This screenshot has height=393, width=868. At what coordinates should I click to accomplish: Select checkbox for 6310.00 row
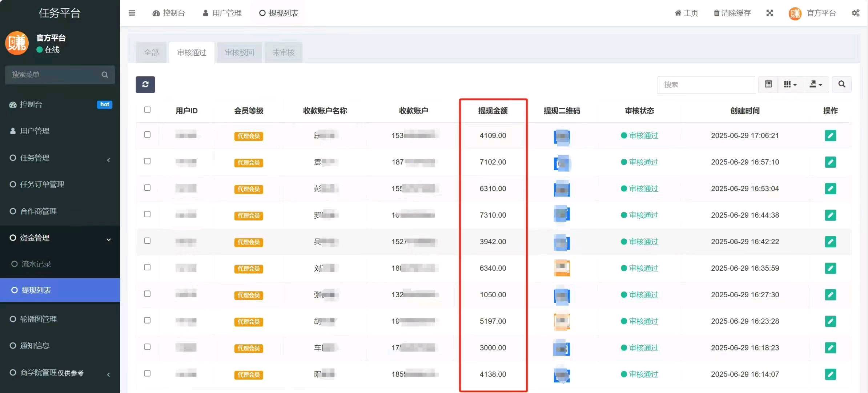pos(147,187)
